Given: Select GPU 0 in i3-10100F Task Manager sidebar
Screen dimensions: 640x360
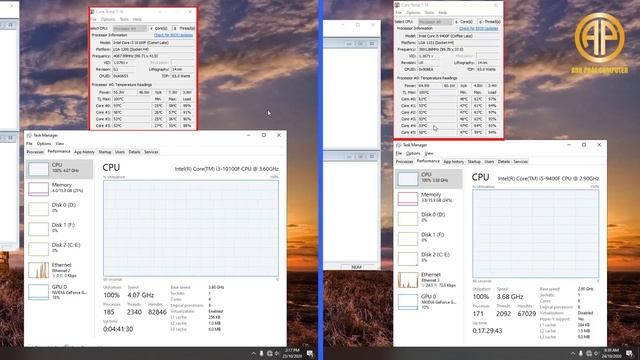Looking at the screenshot, I should coord(60,292).
